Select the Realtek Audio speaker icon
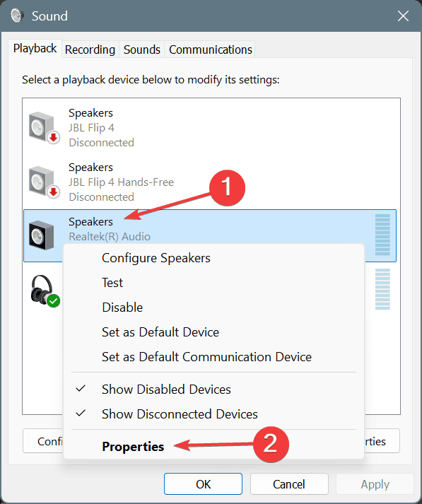 42,235
